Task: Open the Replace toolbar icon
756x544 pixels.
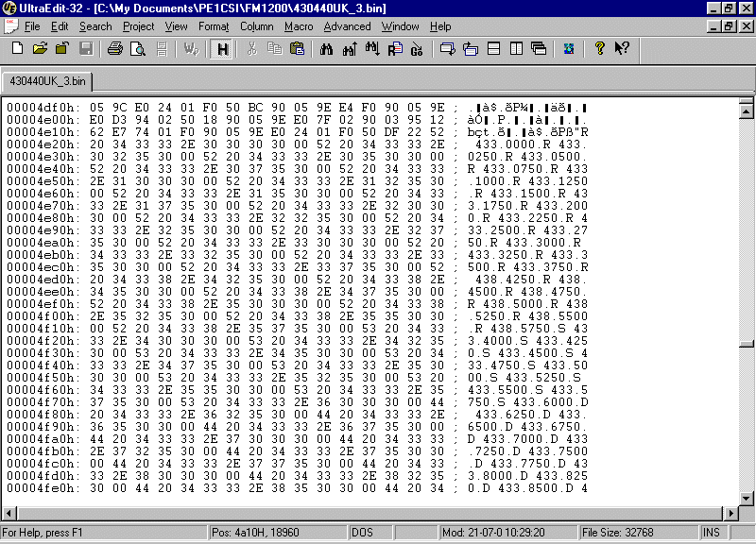Action: click(395, 49)
